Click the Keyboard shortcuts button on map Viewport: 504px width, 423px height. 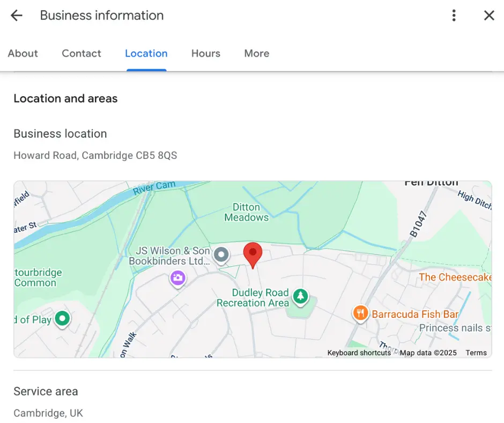point(359,353)
